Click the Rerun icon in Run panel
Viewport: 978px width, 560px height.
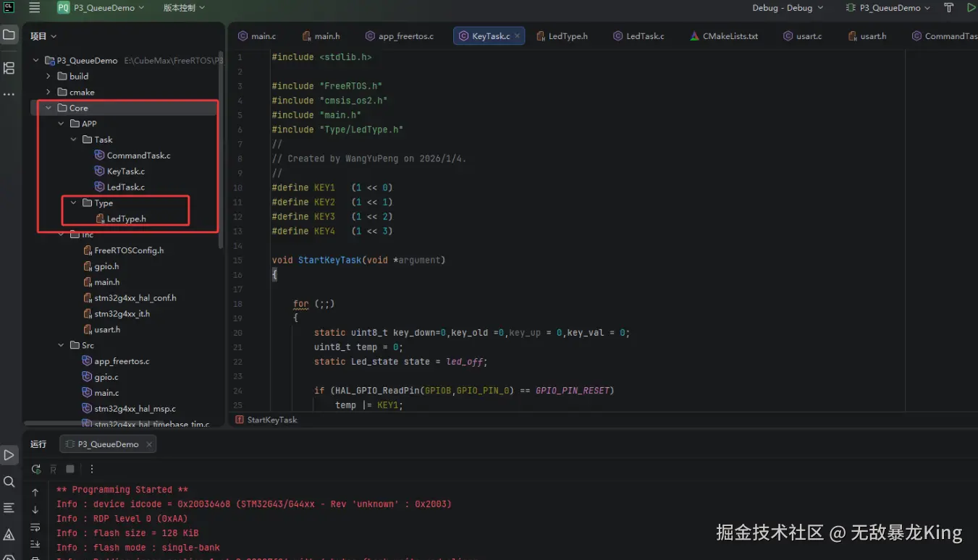pyautogui.click(x=36, y=469)
